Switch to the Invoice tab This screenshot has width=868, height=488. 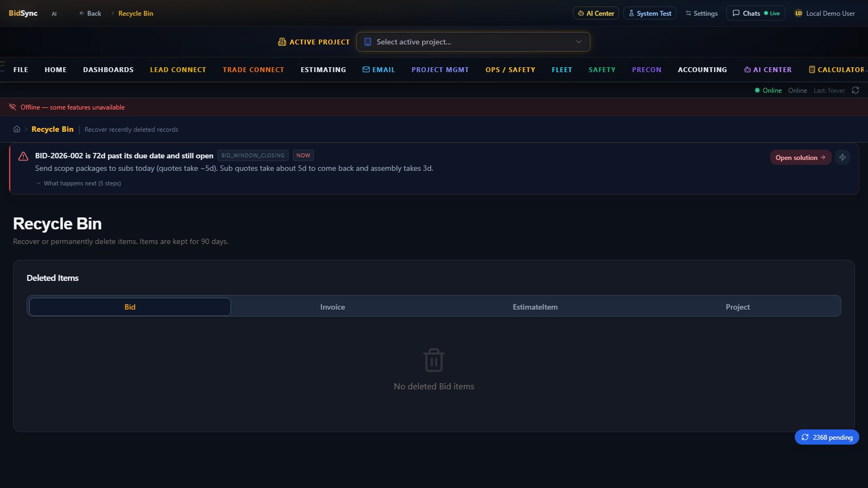tap(333, 307)
